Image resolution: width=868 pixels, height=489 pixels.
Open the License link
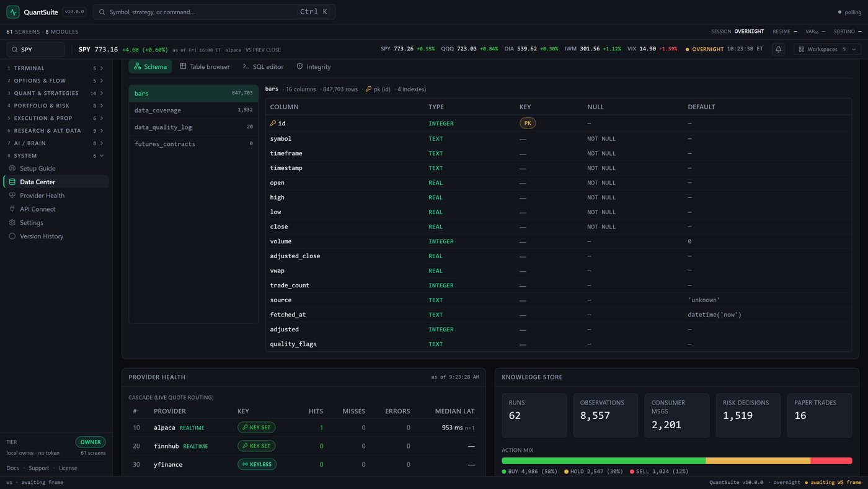(x=68, y=468)
